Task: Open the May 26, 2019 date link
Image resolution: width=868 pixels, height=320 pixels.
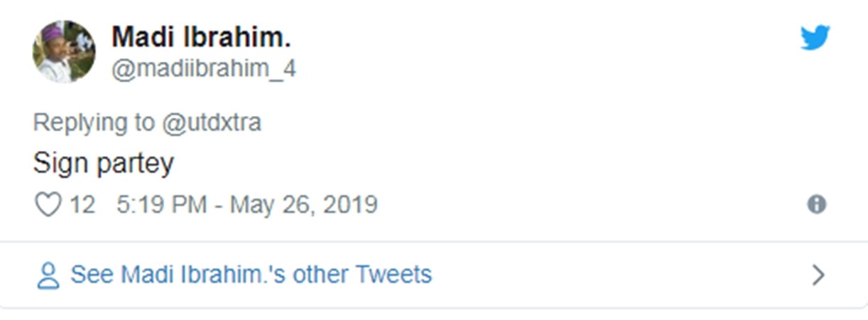Action: (303, 206)
